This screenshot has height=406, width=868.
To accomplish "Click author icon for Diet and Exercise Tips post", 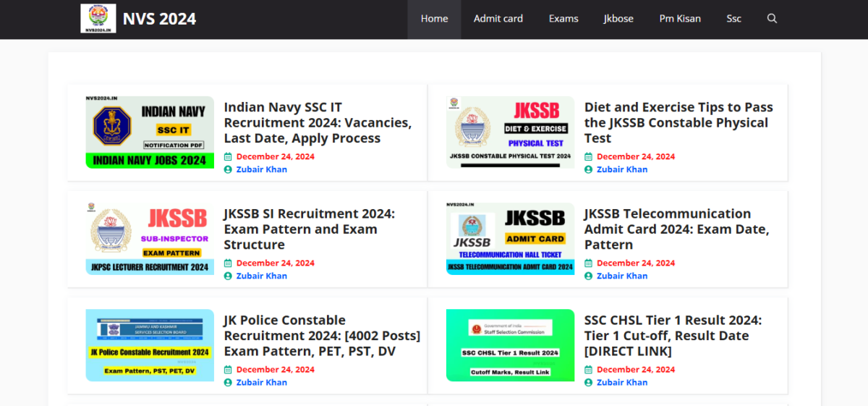I will pyautogui.click(x=588, y=169).
